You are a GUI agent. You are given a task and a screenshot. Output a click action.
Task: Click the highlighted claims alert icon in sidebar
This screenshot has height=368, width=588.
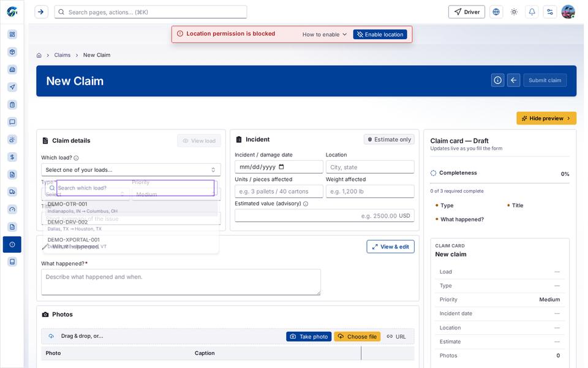pos(12,245)
